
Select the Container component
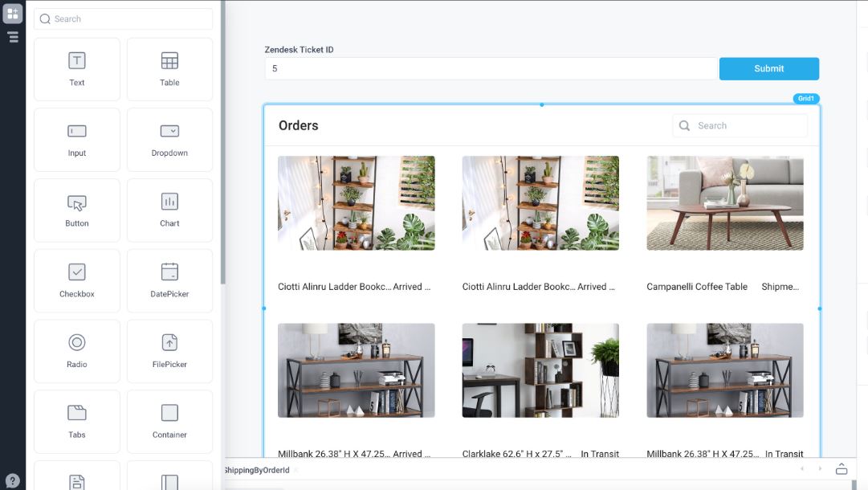tap(169, 422)
